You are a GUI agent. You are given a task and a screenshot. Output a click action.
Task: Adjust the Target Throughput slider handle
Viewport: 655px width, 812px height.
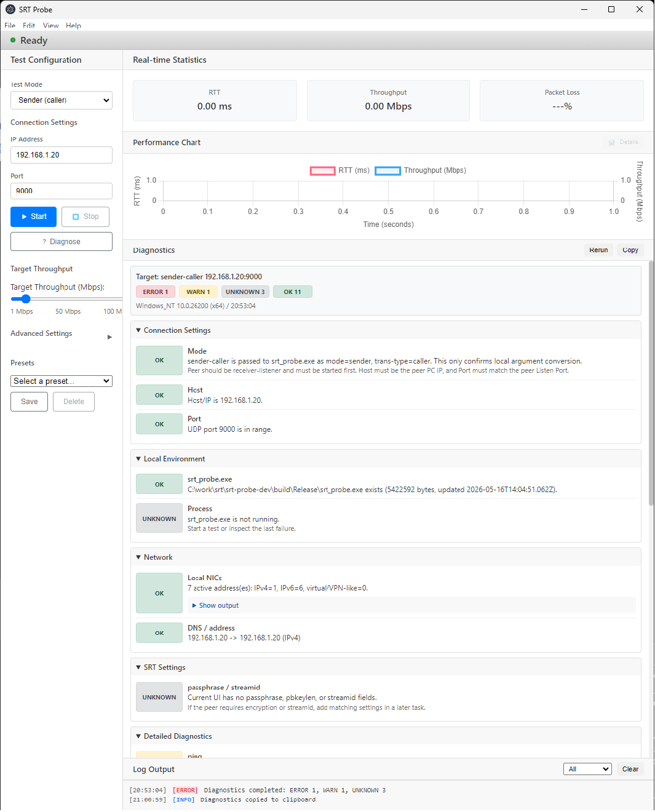[x=25, y=299]
